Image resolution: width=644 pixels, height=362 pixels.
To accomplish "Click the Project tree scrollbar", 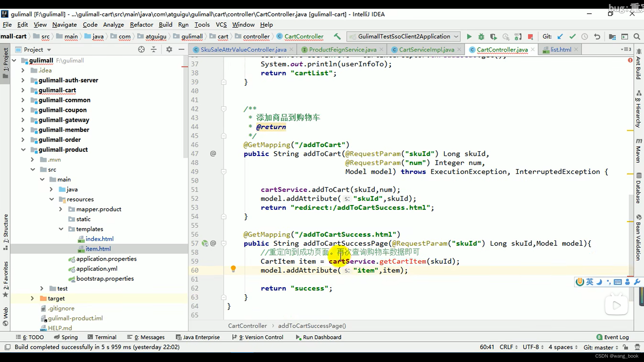I will (185, 107).
